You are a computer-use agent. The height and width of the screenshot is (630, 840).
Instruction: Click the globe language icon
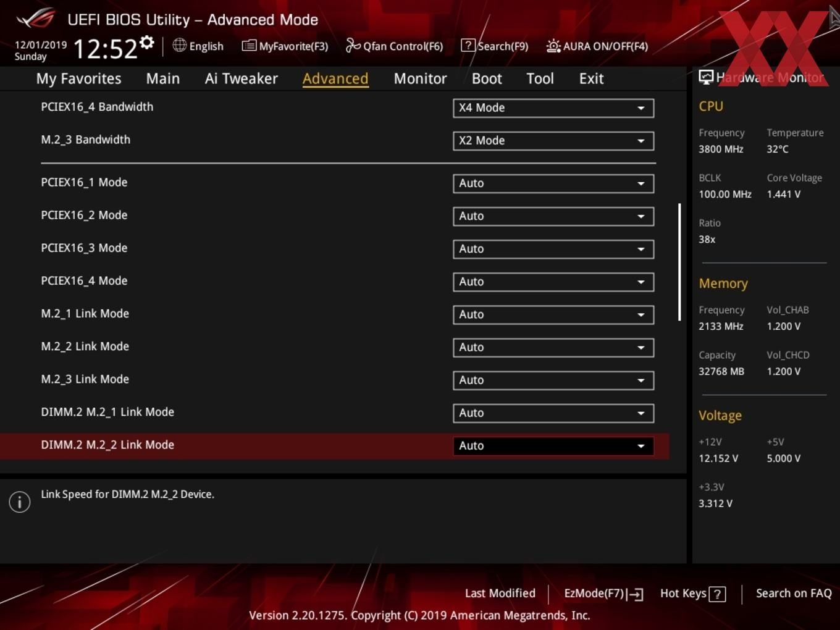coord(179,45)
